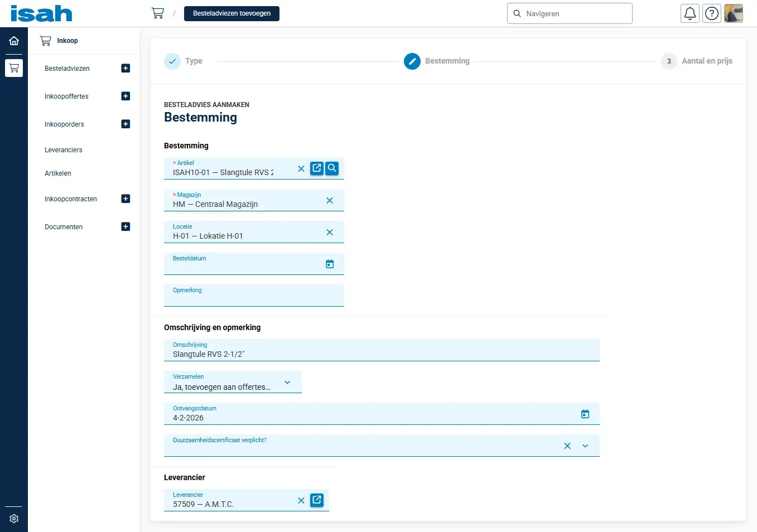
Task: Click the Besteladviezen toevoegen breadcrumb button
Action: pos(232,13)
